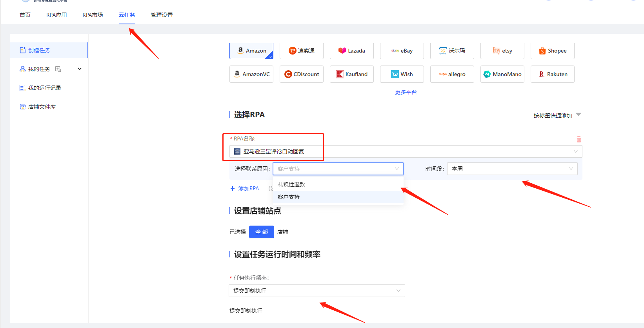Choose 礼貌性退款 from the list

[338, 184]
